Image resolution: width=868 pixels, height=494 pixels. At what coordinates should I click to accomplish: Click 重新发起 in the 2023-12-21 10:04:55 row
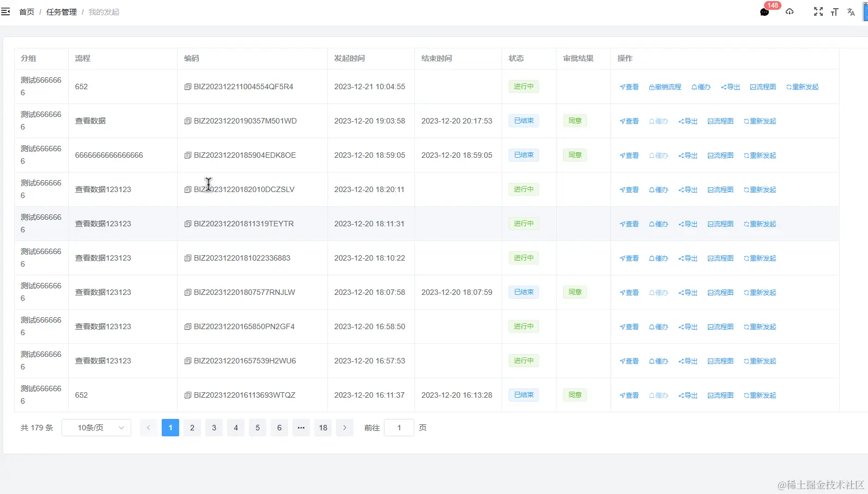tap(802, 87)
